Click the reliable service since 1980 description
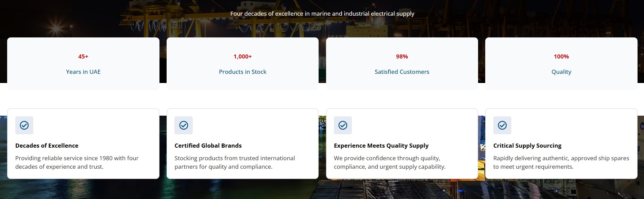 [77, 162]
